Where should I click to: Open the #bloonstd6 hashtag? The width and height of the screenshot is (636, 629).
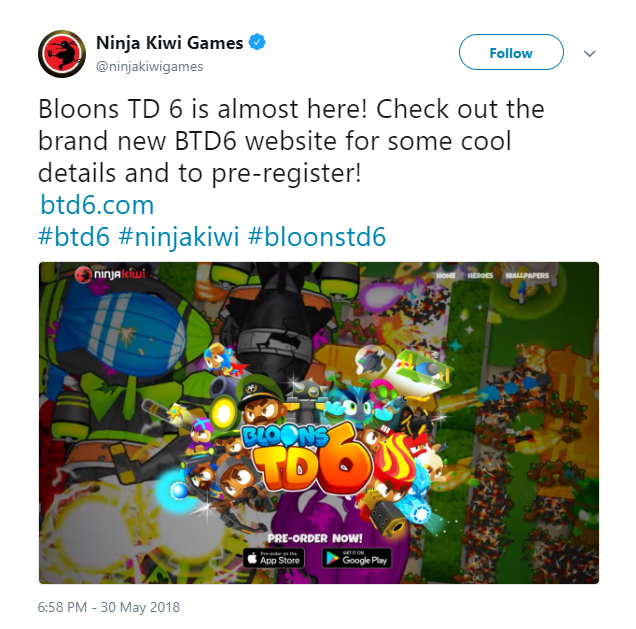point(317,236)
